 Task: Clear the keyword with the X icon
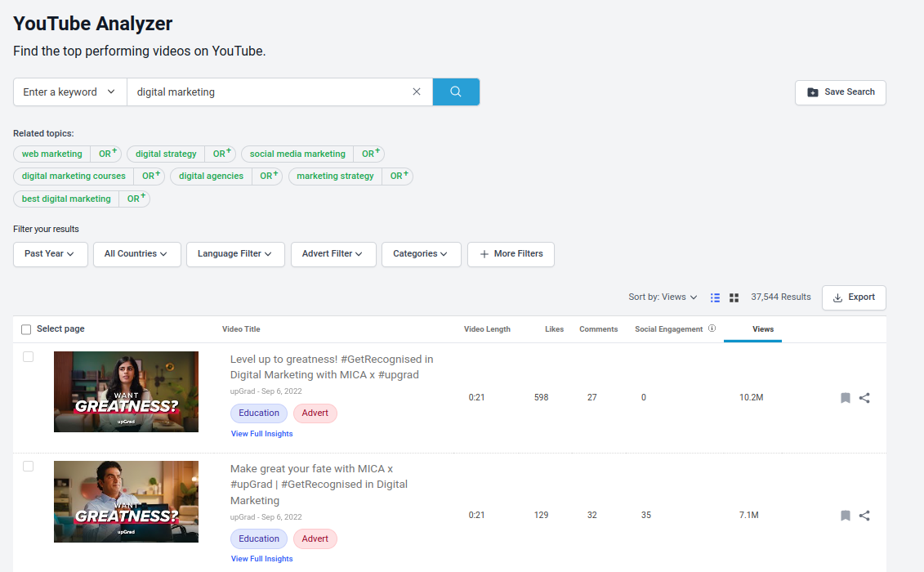(x=417, y=92)
